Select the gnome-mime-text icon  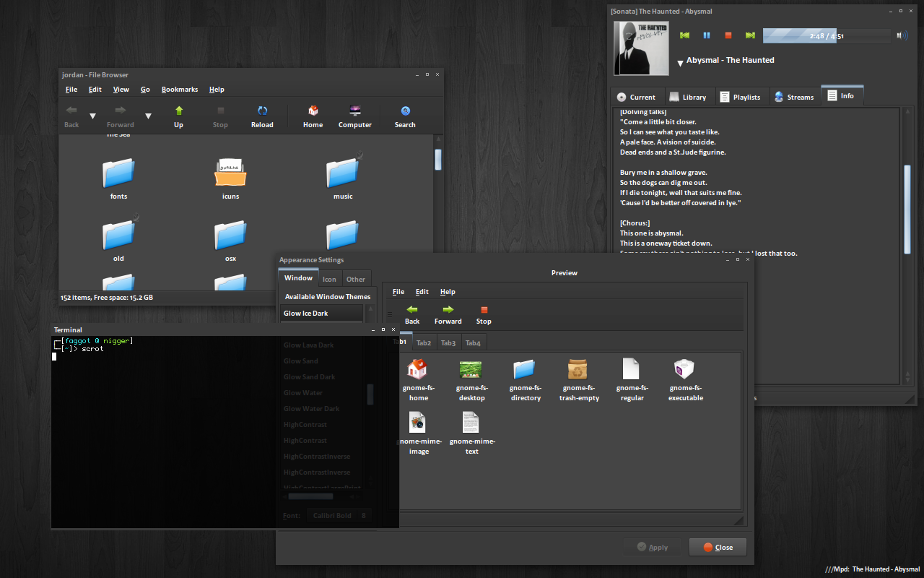click(x=472, y=433)
